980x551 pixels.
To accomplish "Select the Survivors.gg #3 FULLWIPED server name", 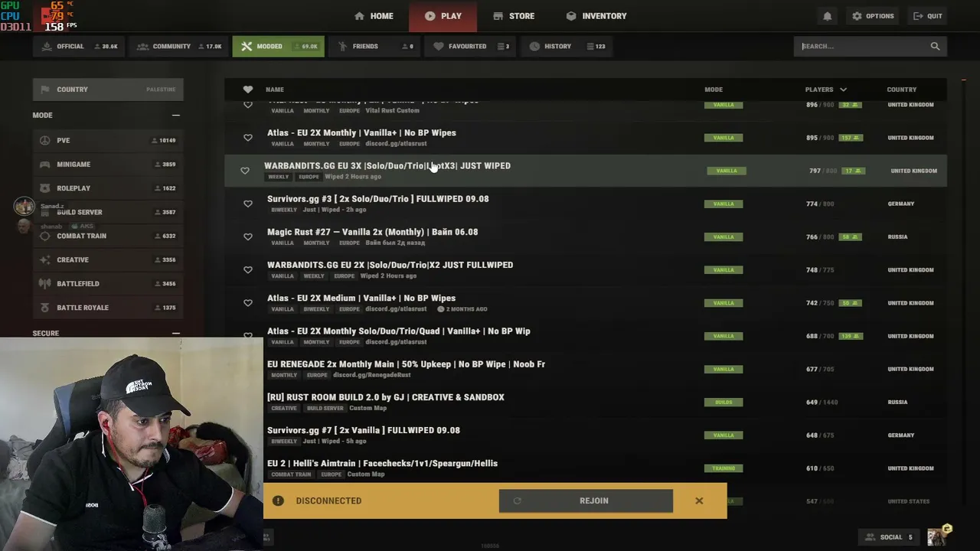I will point(378,199).
